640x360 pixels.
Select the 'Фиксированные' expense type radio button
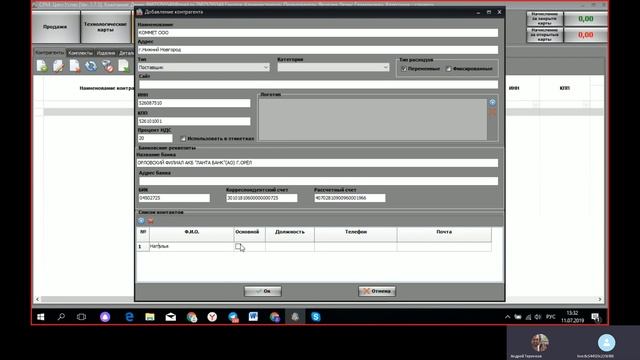pyautogui.click(x=449, y=69)
